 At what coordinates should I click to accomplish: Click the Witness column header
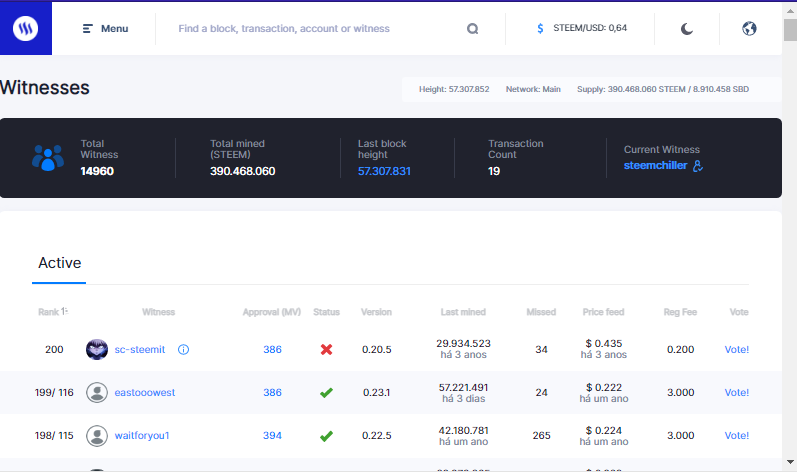coord(159,312)
